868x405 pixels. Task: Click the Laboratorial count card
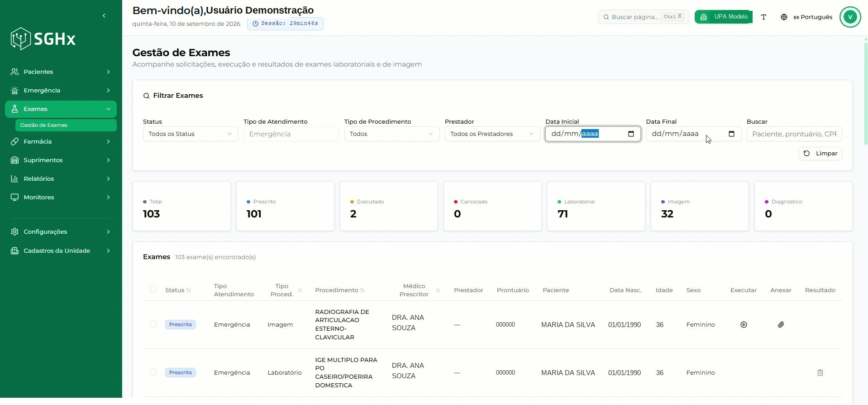(596, 206)
